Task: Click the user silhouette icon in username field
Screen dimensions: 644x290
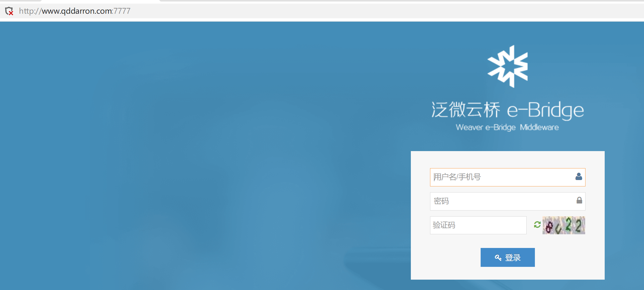Action: click(579, 176)
